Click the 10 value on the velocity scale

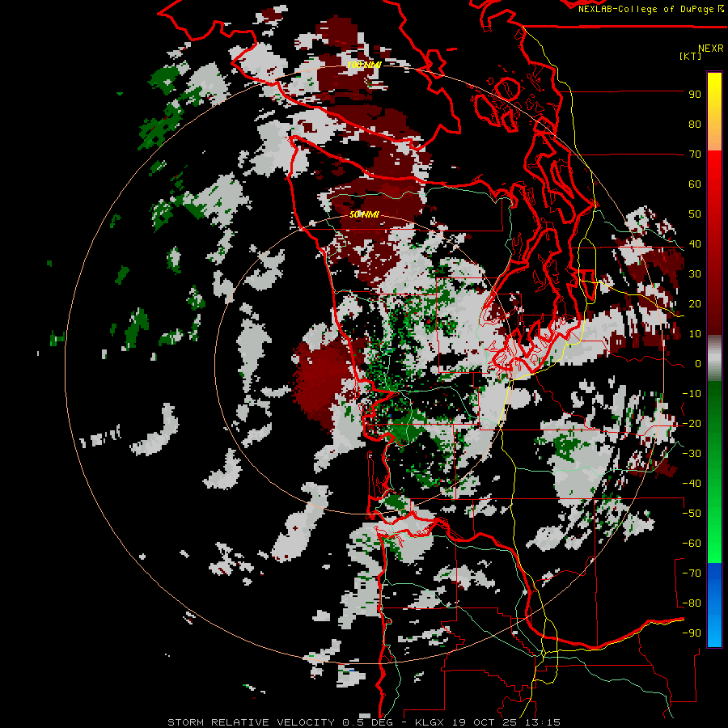[695, 334]
